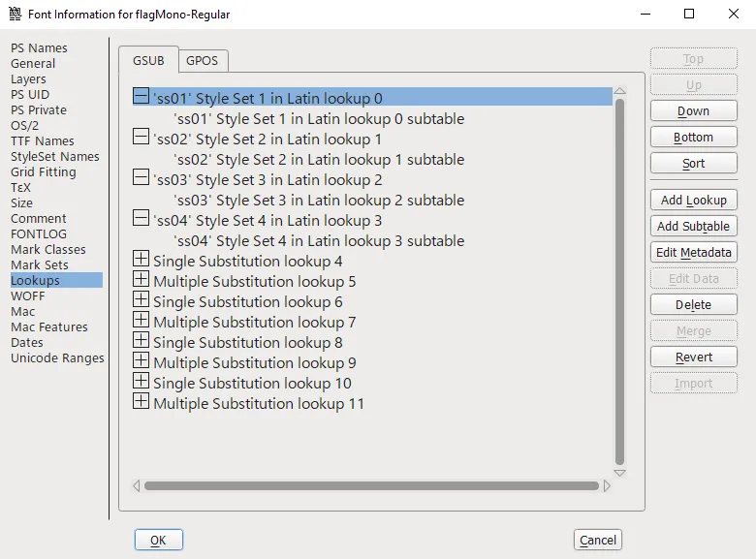
Task: Open the OS/2 section
Action: [x=24, y=125]
